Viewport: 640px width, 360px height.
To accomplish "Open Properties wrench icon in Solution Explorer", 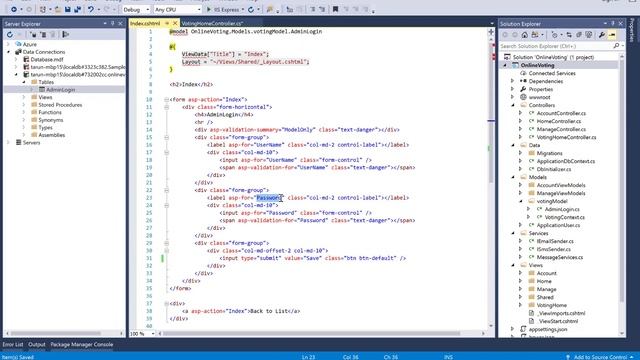I will click(602, 35).
